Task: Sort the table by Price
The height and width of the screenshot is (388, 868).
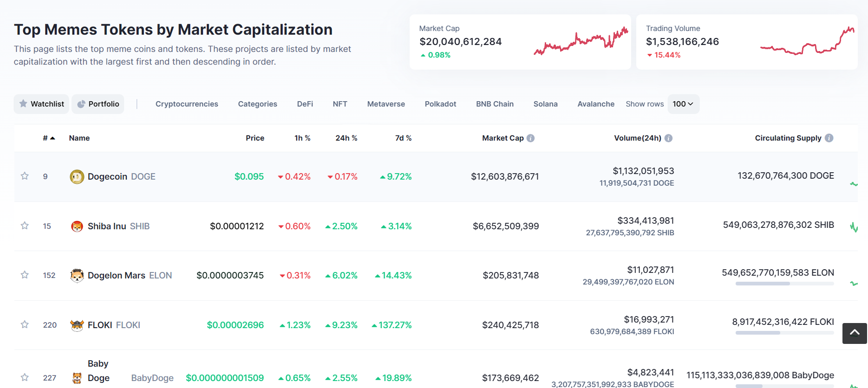Action: click(x=255, y=138)
